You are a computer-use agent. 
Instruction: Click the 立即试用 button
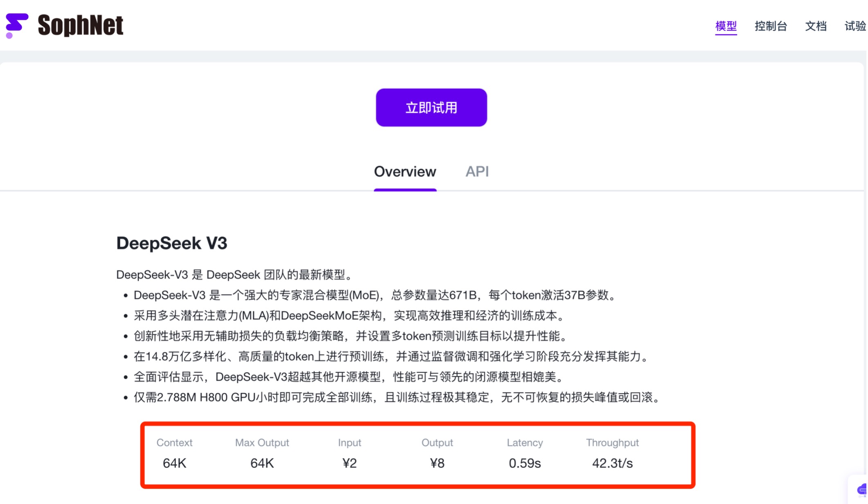[x=431, y=108]
